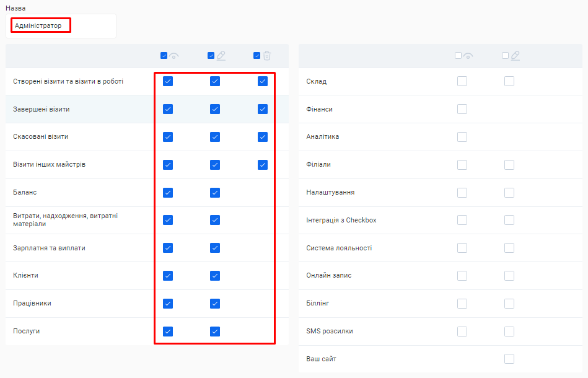588x378 pixels.
Task: Disable delete permission for Завершені візити
Action: pyautogui.click(x=263, y=109)
